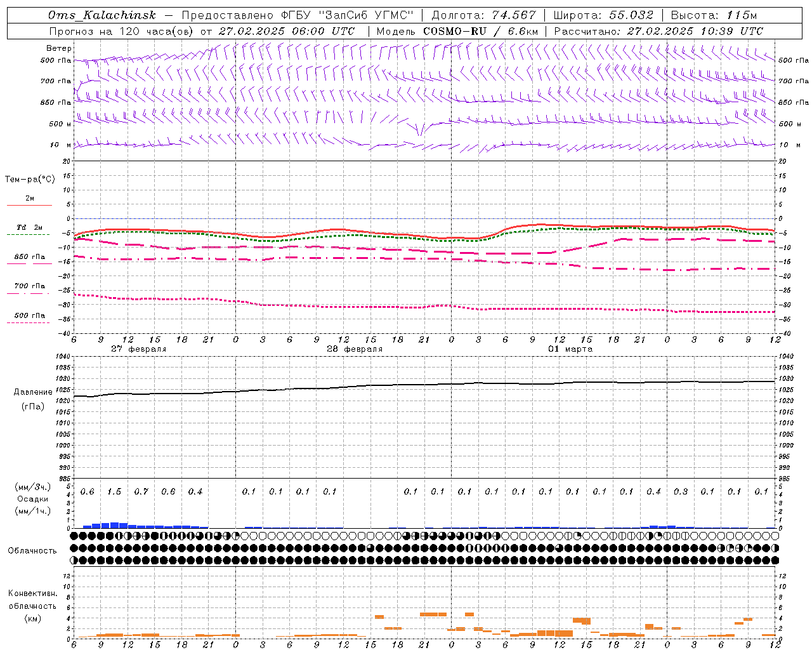Screen dimensions: 812x650
Task: Click the elevation text "Высота: 115м"
Action: tap(714, 15)
